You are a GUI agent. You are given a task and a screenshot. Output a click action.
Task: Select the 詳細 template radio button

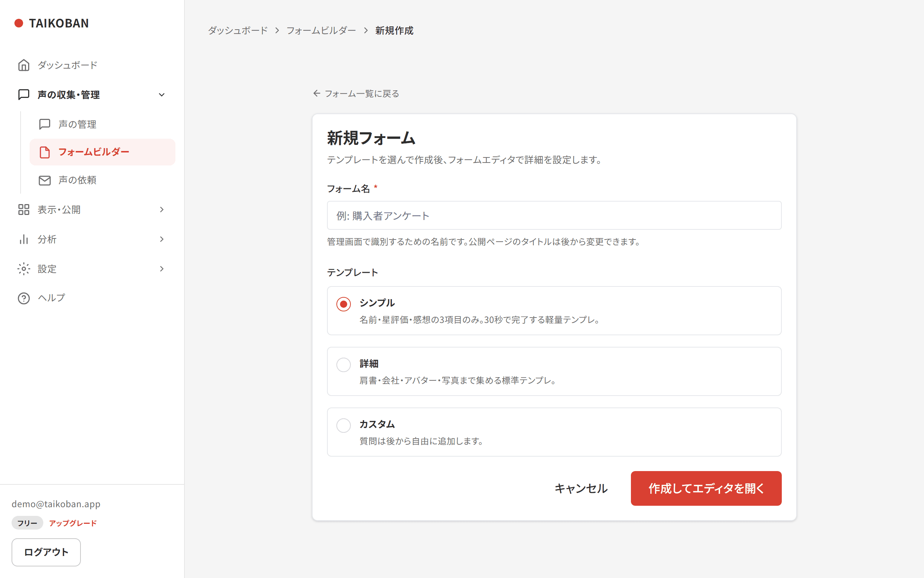343,365
